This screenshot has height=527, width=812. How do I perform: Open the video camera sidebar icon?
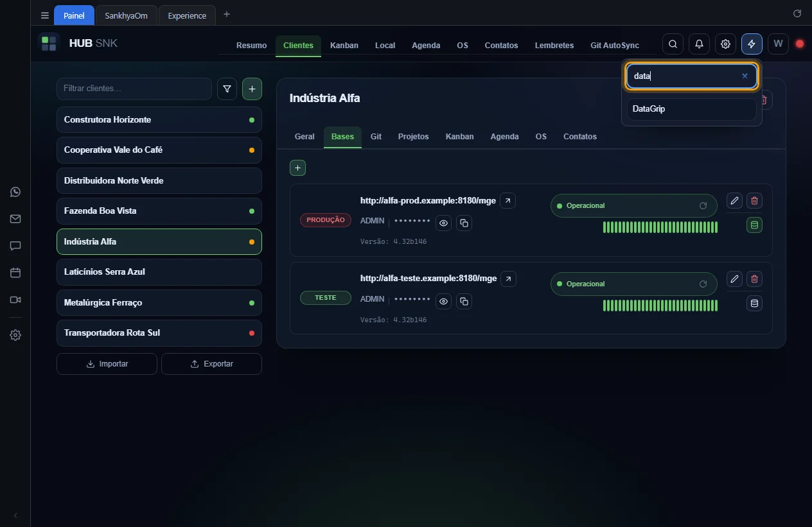15,300
